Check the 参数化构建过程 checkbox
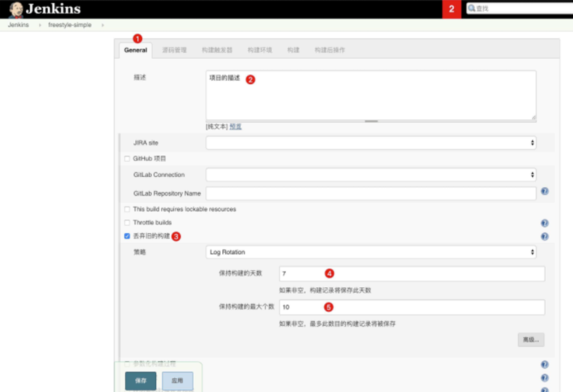This screenshot has height=392, width=573. (127, 363)
